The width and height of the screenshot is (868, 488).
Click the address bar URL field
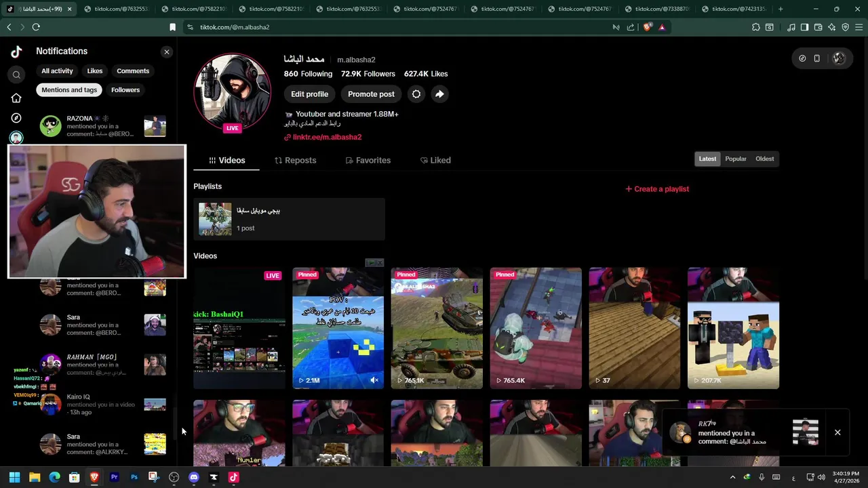click(400, 27)
